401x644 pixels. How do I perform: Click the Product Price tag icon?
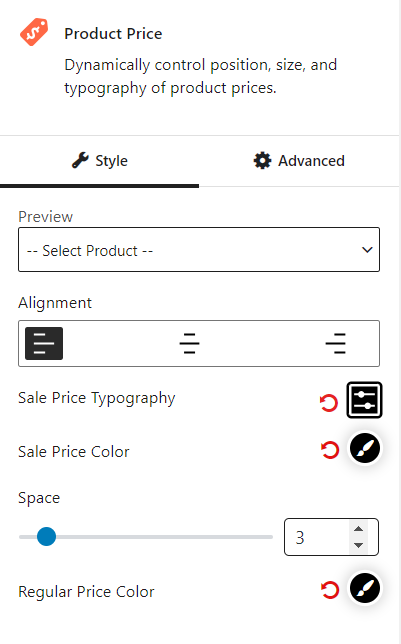coord(34,32)
